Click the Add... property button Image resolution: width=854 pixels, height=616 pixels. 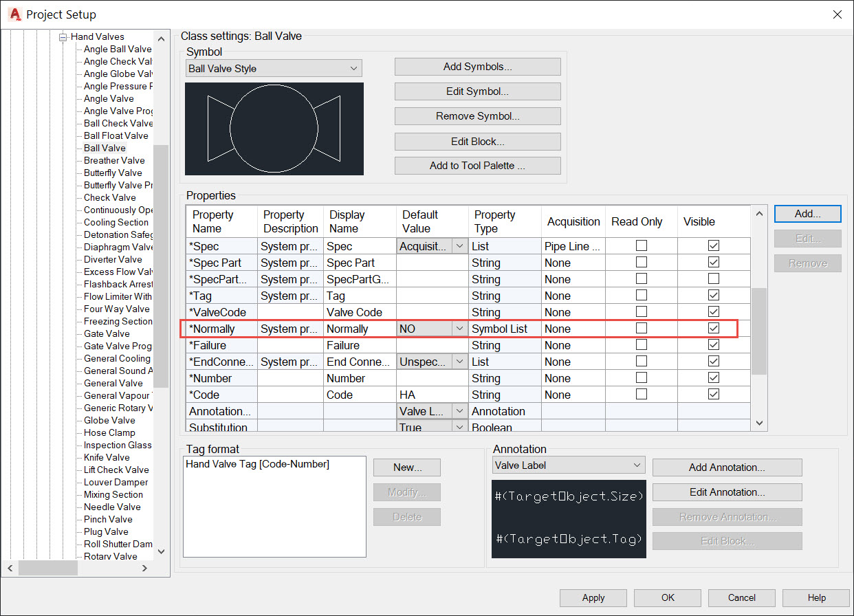pos(808,214)
